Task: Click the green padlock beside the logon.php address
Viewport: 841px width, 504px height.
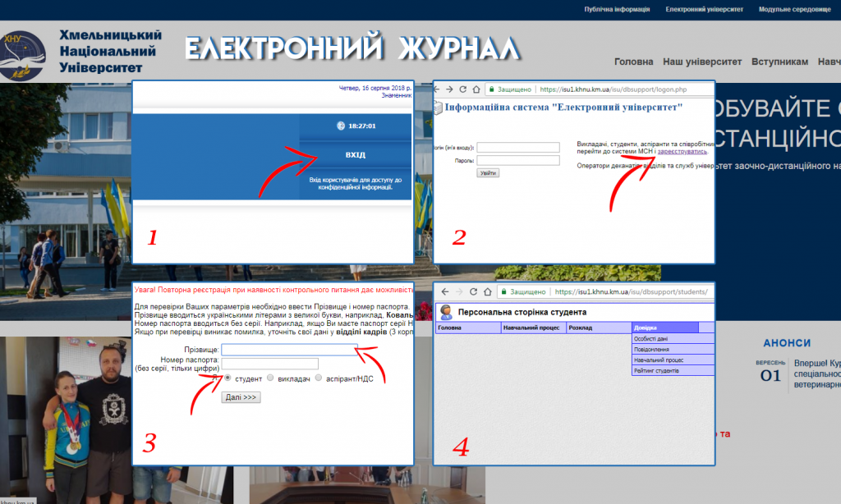Action: pyautogui.click(x=491, y=89)
